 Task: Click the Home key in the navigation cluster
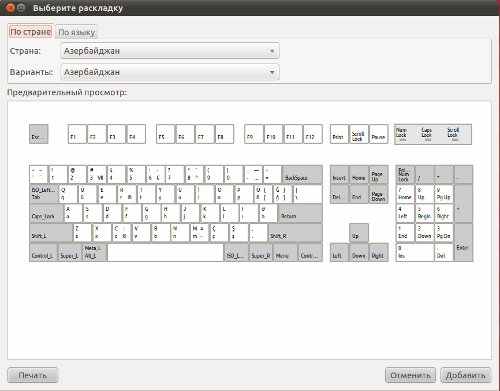click(x=359, y=174)
